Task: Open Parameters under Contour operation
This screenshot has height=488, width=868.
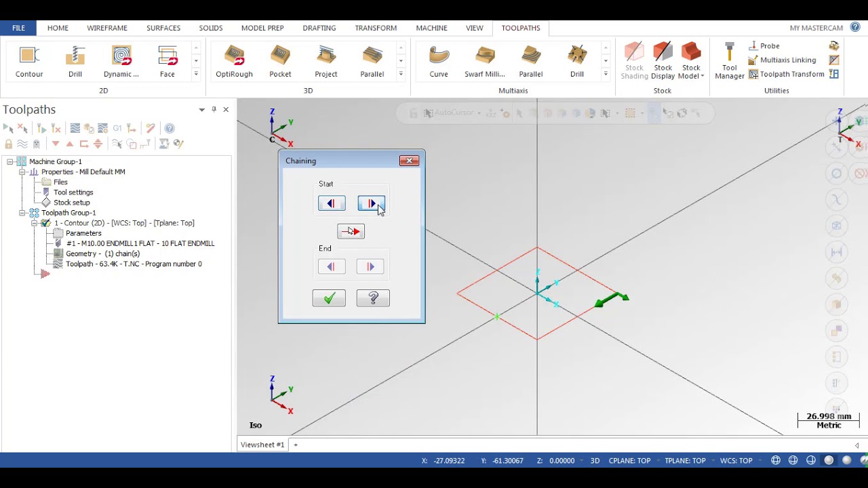Action: [83, 233]
